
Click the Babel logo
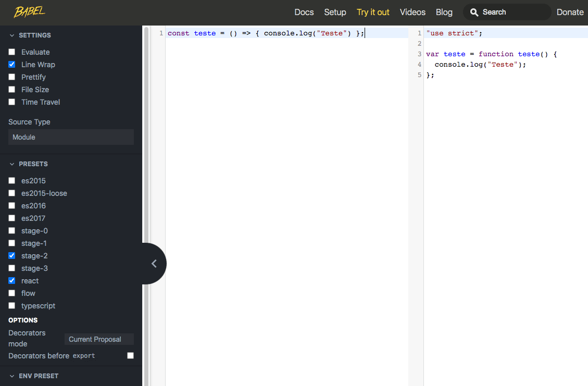tap(29, 12)
